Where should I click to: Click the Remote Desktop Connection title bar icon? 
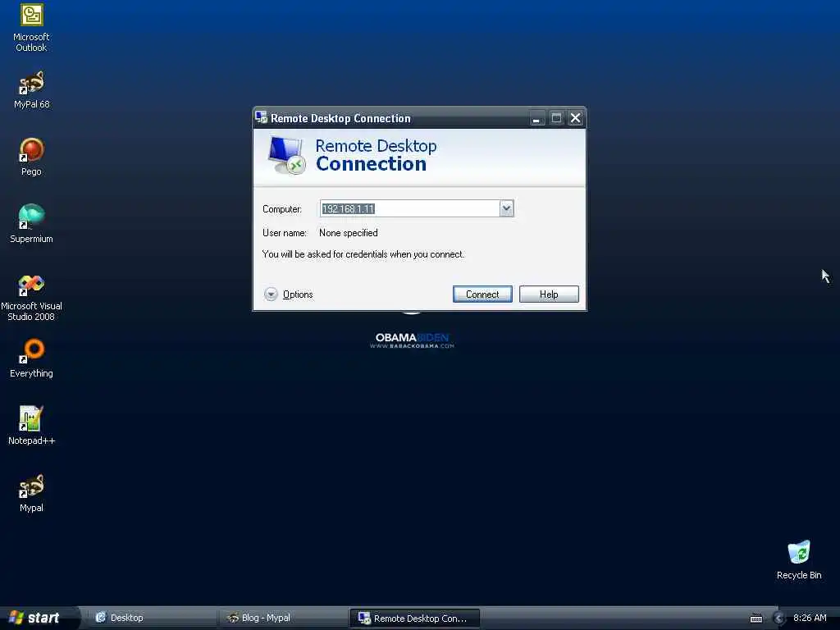point(261,117)
